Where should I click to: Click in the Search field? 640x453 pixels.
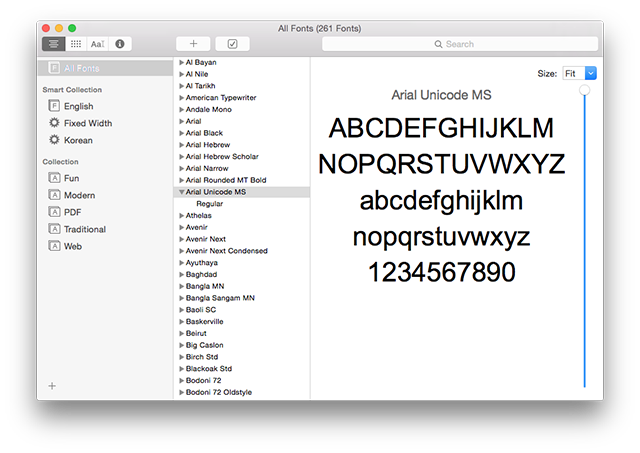[460, 44]
